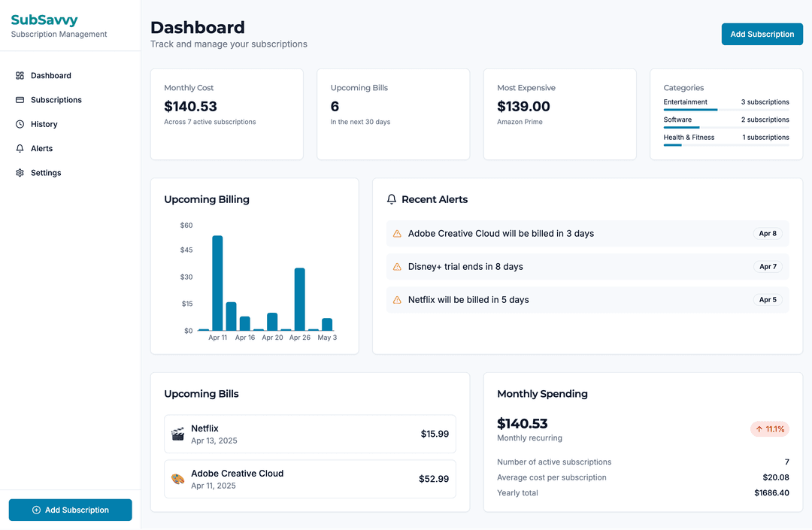Screen dimensions: 812x530
Task: Open the Subscriptions menu item
Action: 56,100
